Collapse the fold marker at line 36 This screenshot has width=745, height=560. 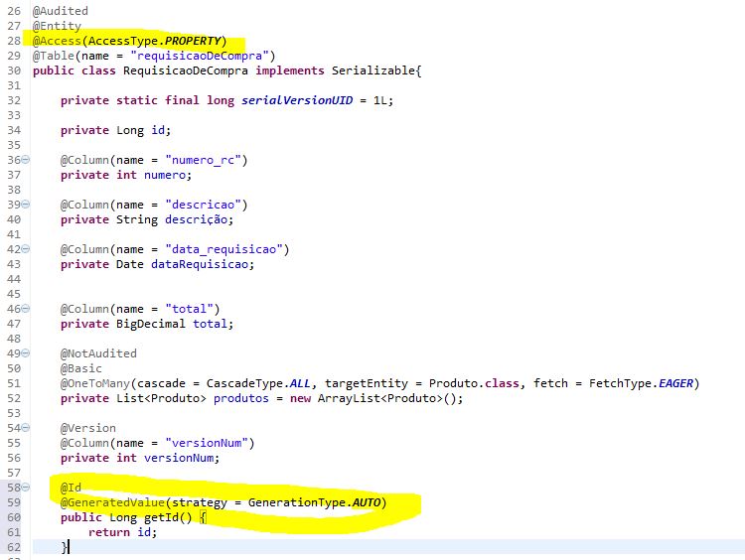(26, 160)
